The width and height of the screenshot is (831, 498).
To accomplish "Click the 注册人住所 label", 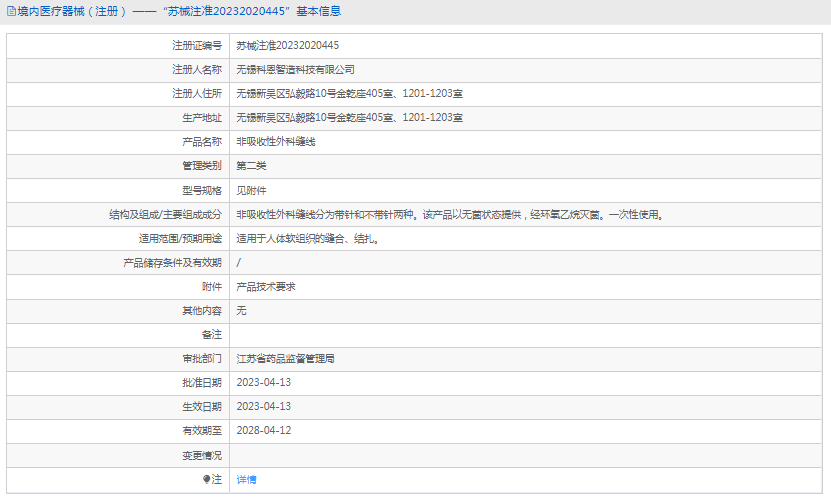I will click(197, 94).
